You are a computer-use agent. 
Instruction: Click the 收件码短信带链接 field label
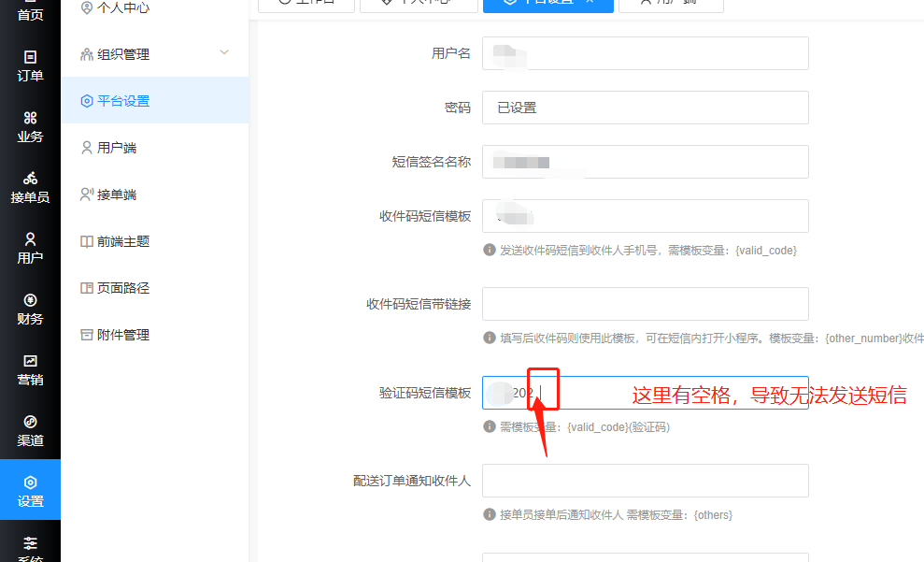419,304
